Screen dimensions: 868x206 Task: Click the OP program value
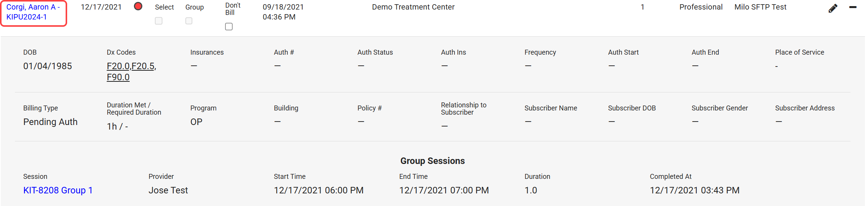tap(196, 122)
